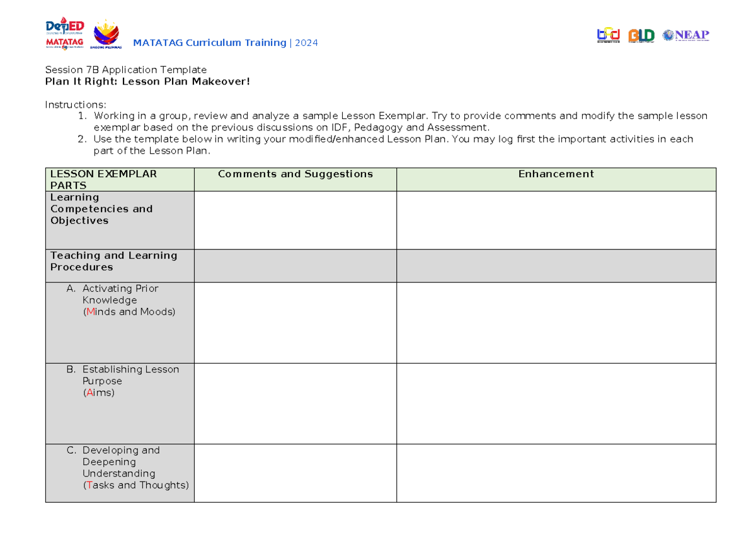Click the Enhancement column header
This screenshot has width=756, height=535.
tap(556, 174)
